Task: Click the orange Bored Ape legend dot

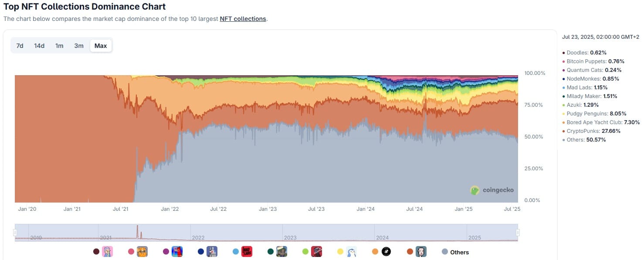Action: 375,252
